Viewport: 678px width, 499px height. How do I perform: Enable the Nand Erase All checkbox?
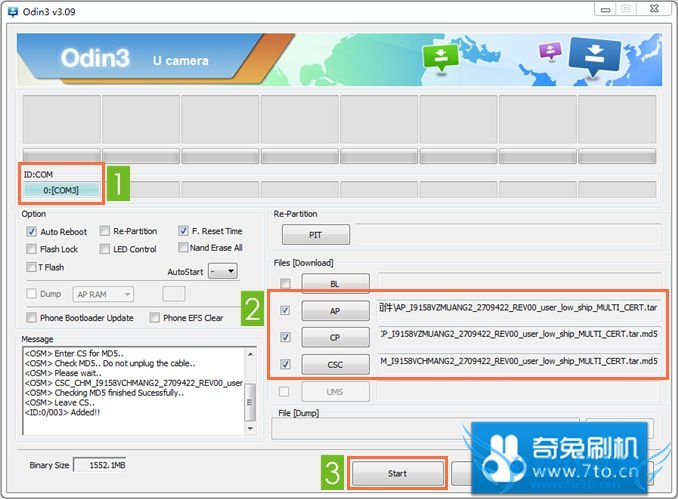(183, 247)
